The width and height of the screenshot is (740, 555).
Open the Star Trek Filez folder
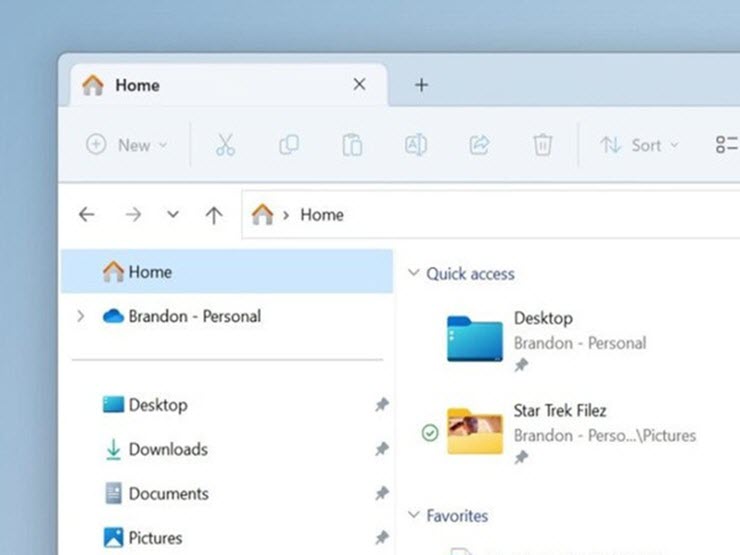pyautogui.click(x=475, y=431)
